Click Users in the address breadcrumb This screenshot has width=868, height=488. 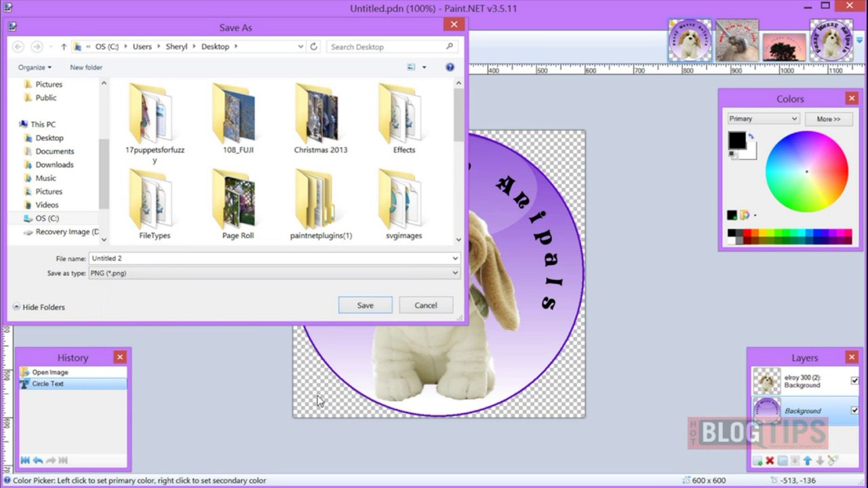pyautogui.click(x=142, y=47)
